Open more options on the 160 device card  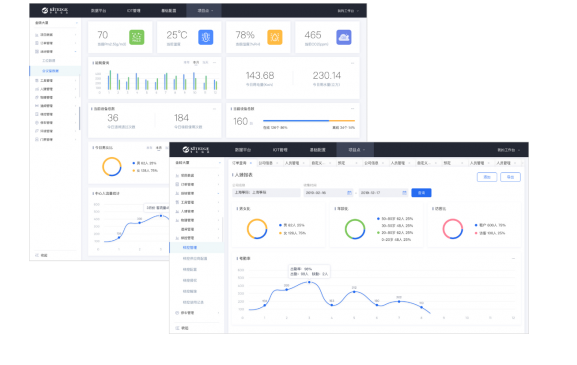coord(353,109)
